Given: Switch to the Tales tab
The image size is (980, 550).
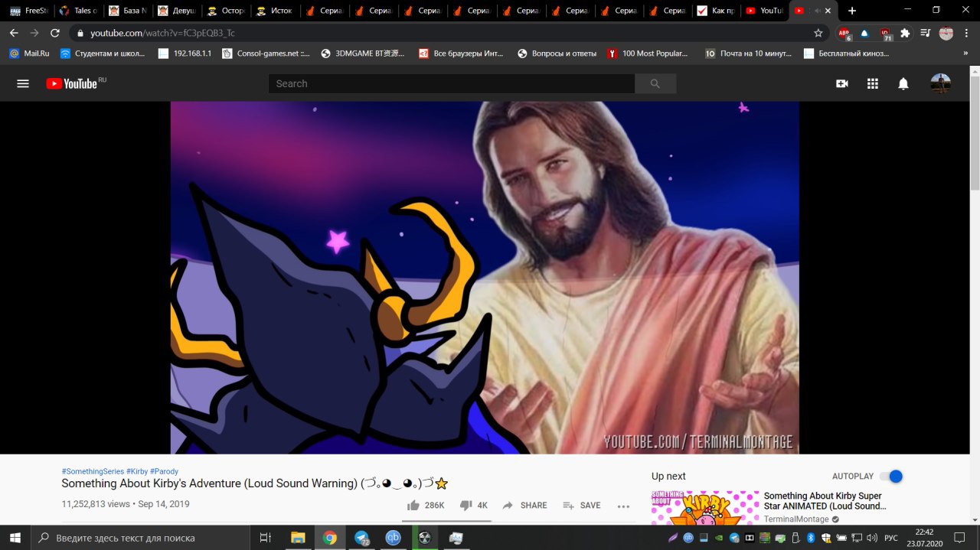Looking at the screenshot, I should pos(78,11).
